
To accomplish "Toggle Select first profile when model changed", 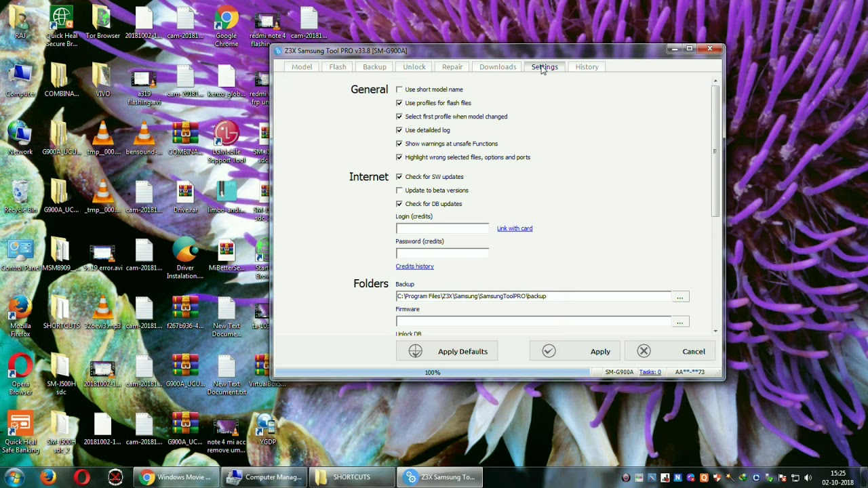I will coord(399,117).
